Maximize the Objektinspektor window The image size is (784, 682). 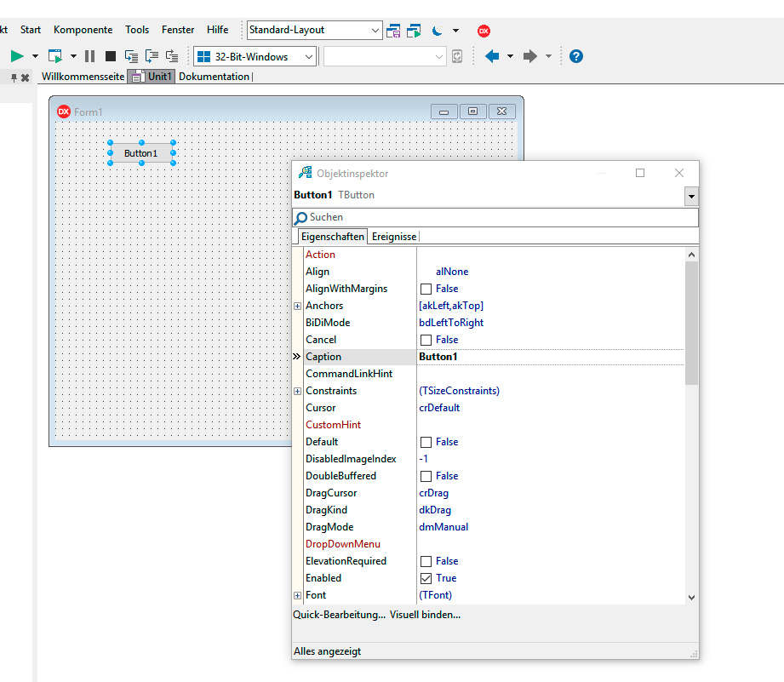tap(640, 173)
